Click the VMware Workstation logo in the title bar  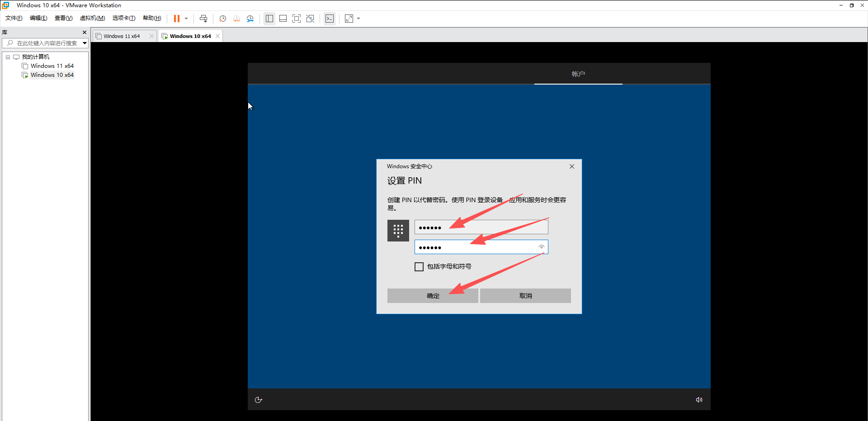[6, 5]
